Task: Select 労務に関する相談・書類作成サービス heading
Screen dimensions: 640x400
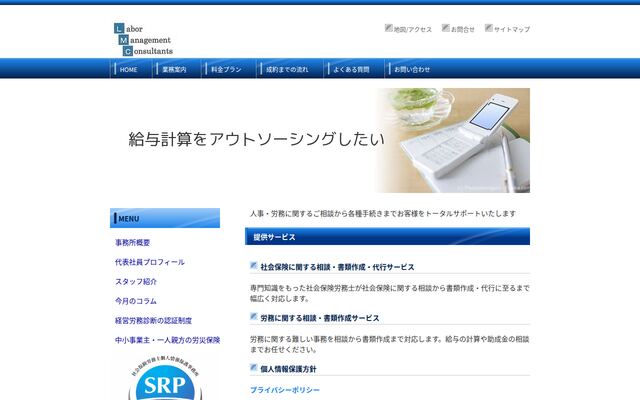Action: point(320,318)
